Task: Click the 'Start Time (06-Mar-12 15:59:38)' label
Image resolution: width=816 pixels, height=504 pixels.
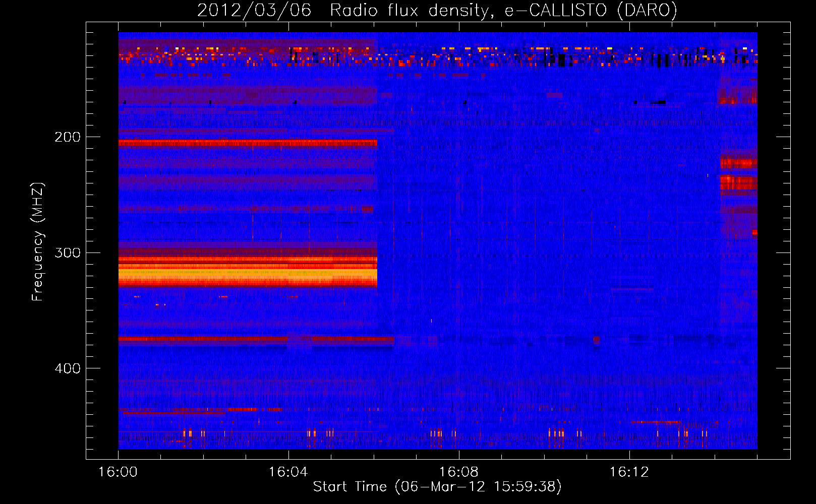Action: [x=437, y=486]
